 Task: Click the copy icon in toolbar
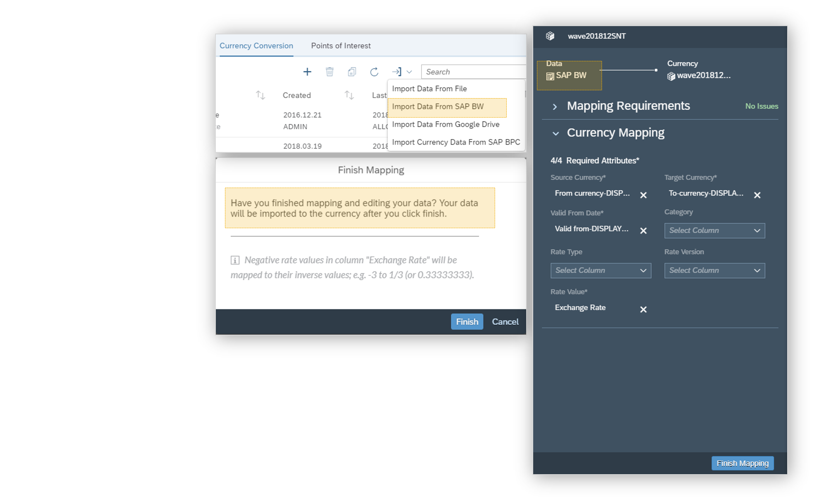point(352,72)
